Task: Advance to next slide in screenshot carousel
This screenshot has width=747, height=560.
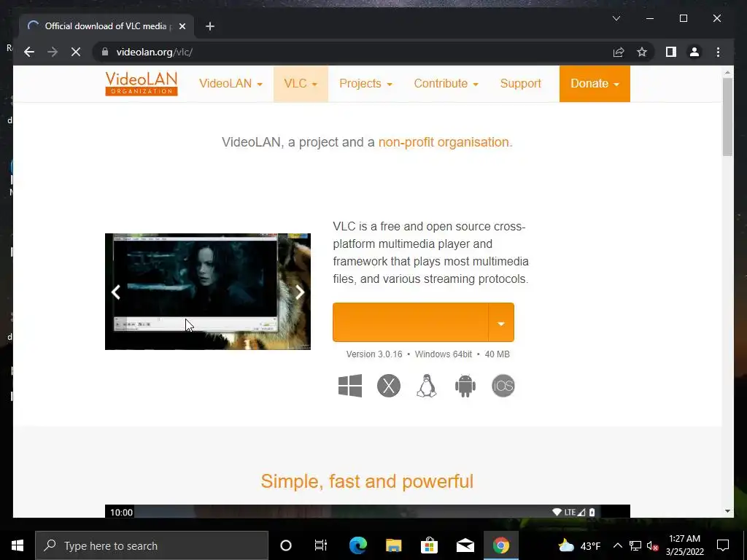Action: point(300,292)
